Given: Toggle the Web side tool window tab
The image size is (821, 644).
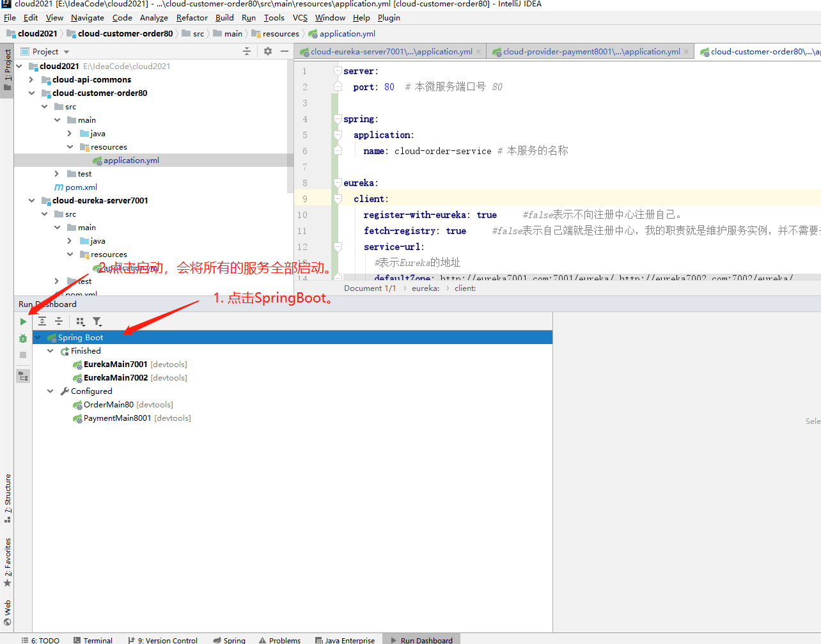Looking at the screenshot, I should 7,612.
